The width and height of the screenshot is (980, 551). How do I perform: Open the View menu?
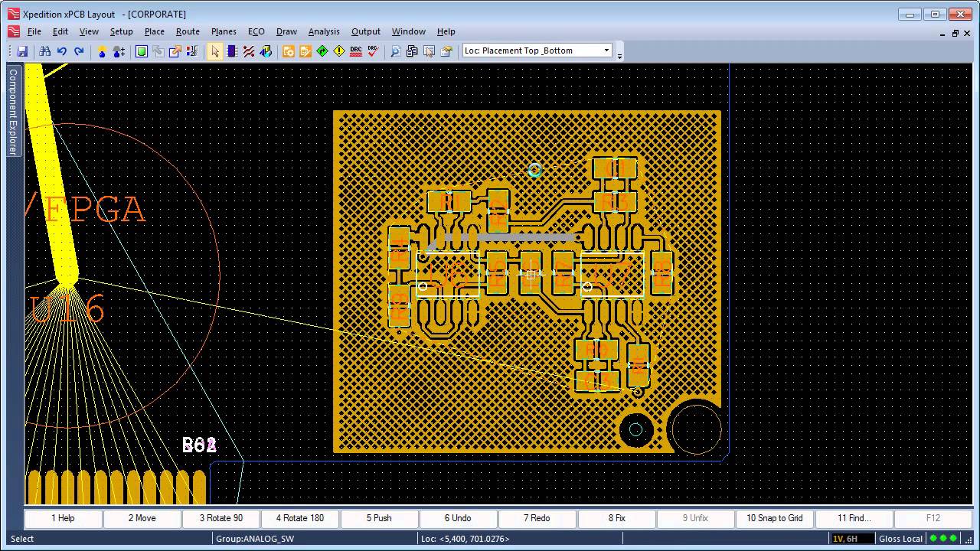click(x=89, y=31)
